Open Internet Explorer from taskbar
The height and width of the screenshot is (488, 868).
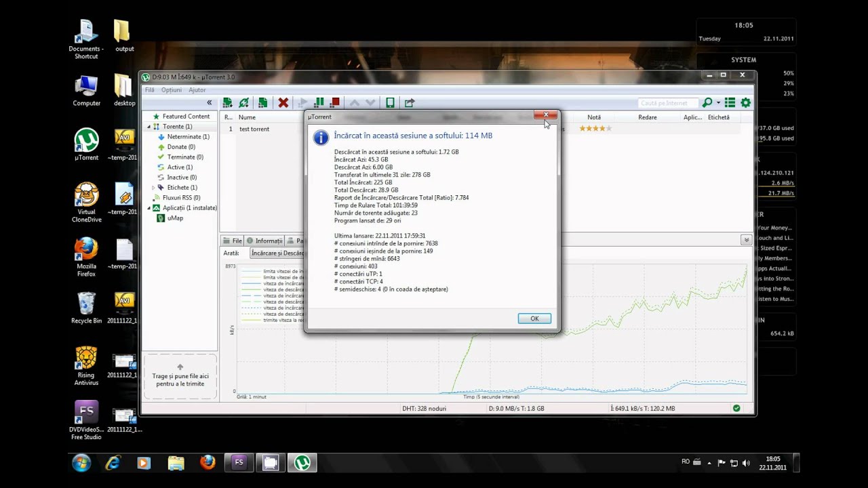113,463
